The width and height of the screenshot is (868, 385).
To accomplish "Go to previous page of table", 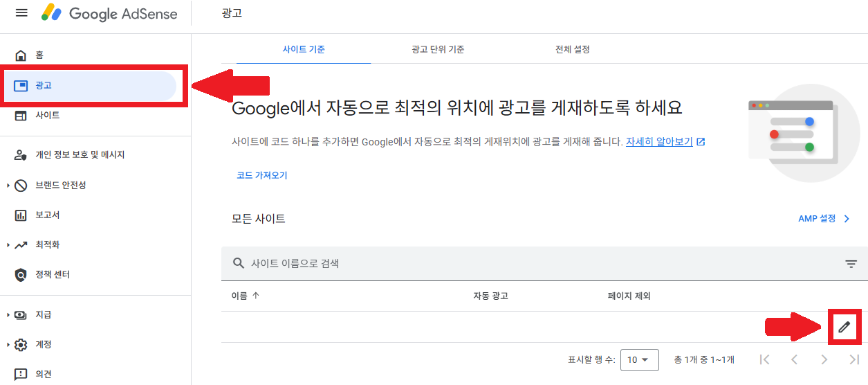I will 794,359.
